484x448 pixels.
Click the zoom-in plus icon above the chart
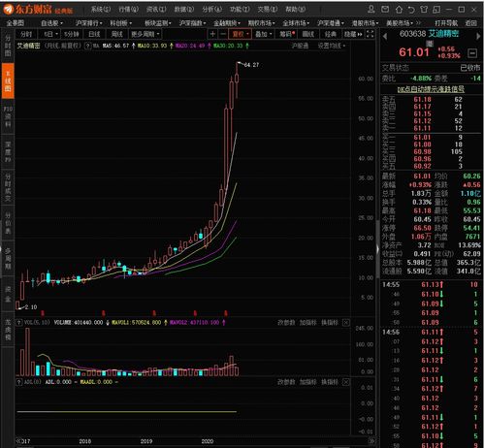click(x=212, y=34)
